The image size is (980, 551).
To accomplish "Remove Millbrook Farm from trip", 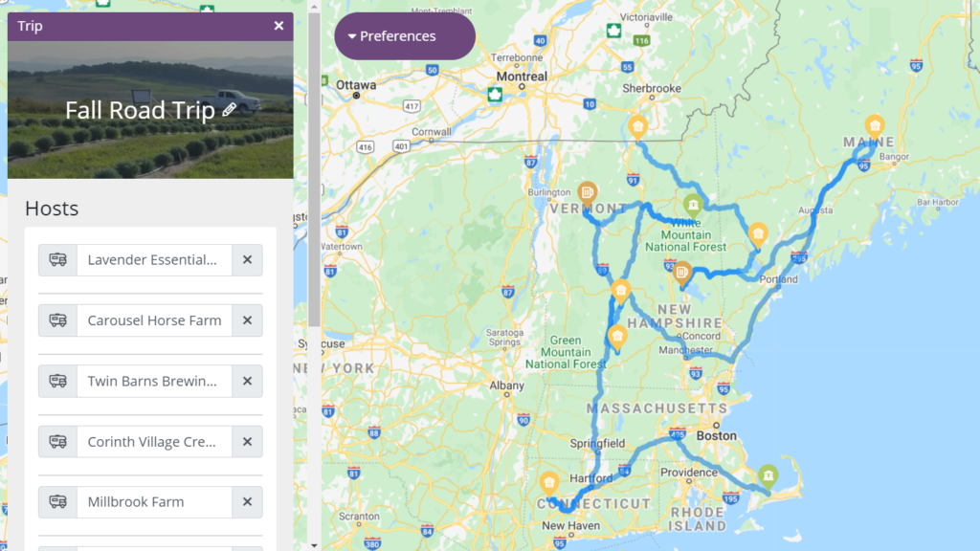I will tap(248, 501).
